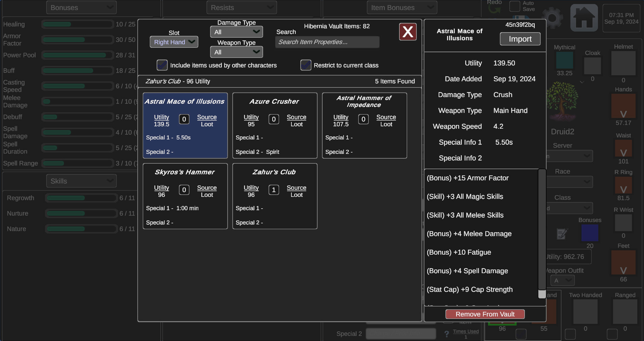Open settings via the gear icon
Viewport: 644px width, 341px height.
point(552,18)
